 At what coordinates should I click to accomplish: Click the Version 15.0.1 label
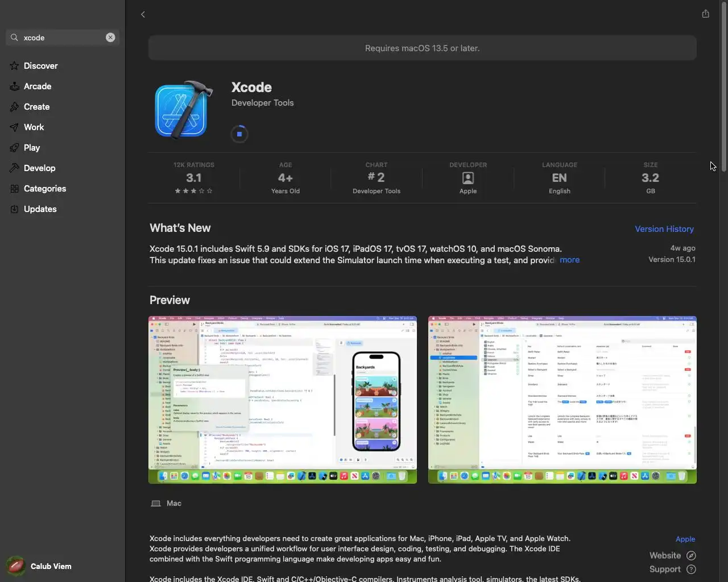click(672, 259)
